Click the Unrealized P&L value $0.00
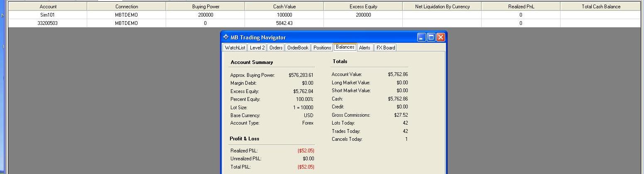Viewport: 644px width, 174px height. pos(309,159)
